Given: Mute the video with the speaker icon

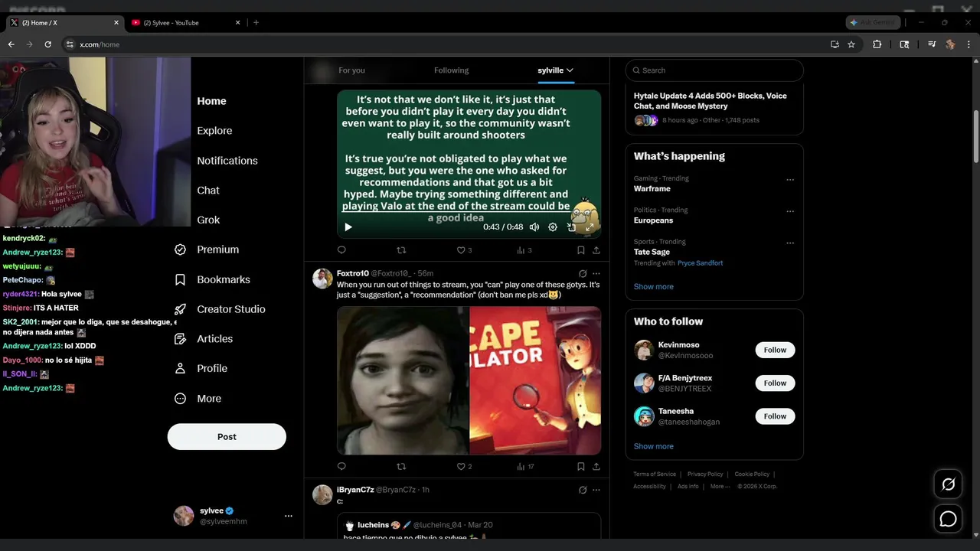Looking at the screenshot, I should coord(534,227).
